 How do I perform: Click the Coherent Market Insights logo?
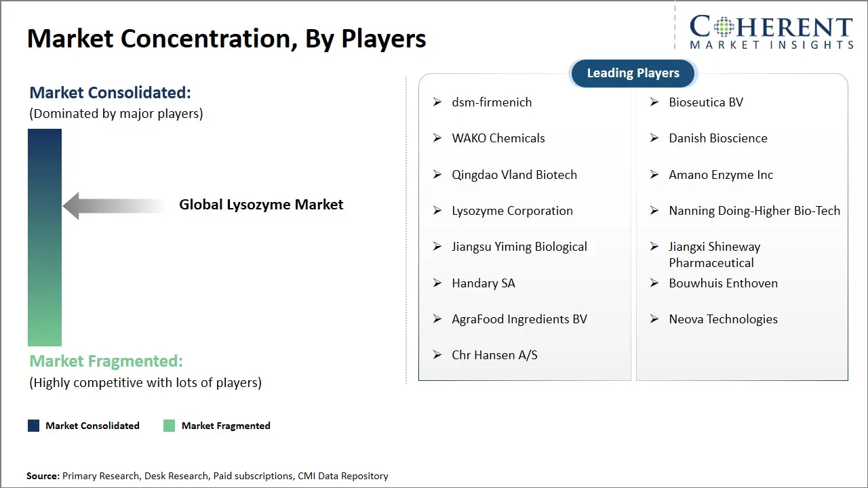click(x=771, y=32)
